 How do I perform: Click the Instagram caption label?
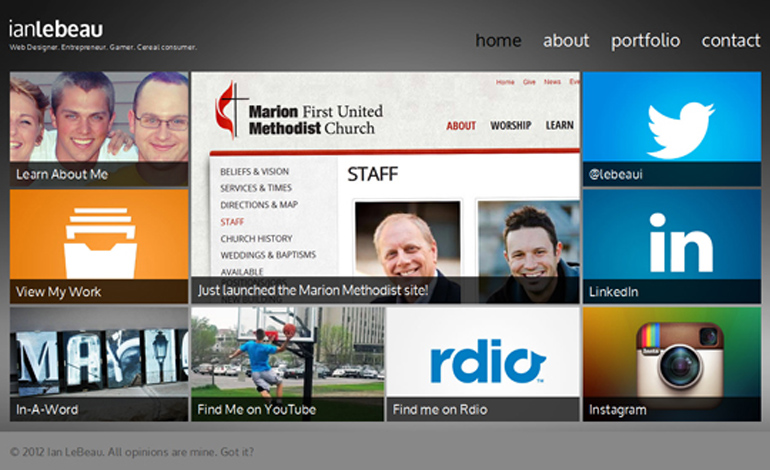[617, 410]
